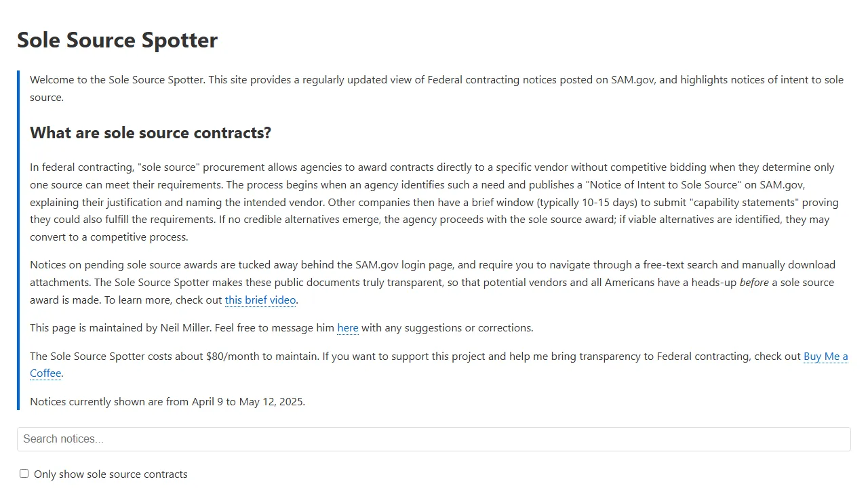Open the video explaining the Sole Source Spotter

pyautogui.click(x=260, y=300)
